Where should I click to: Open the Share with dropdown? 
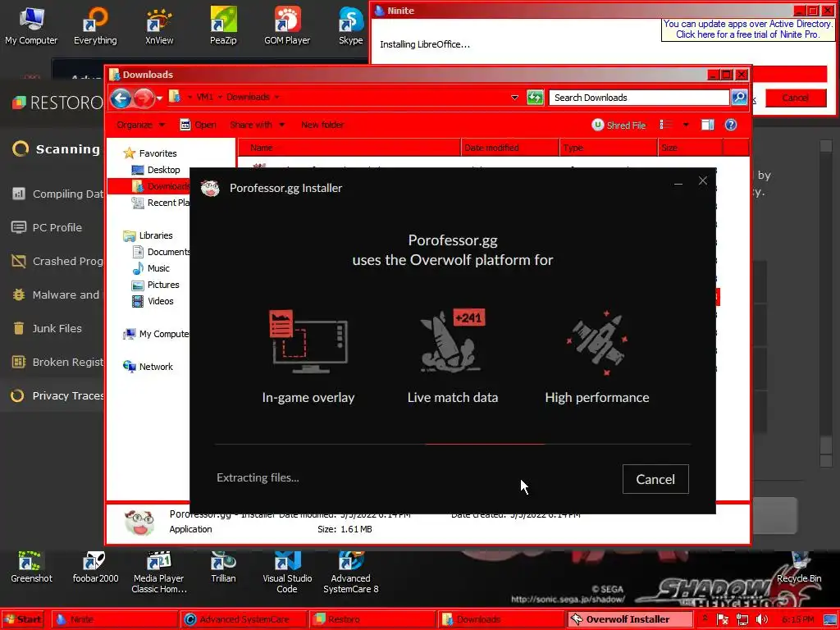(257, 125)
